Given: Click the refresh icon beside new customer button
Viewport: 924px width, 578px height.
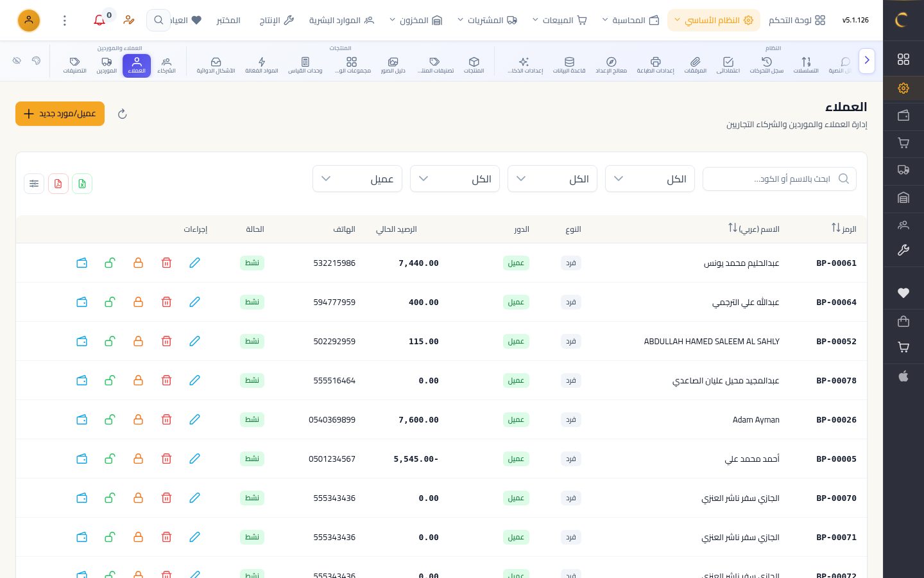Looking at the screenshot, I should pos(123,114).
